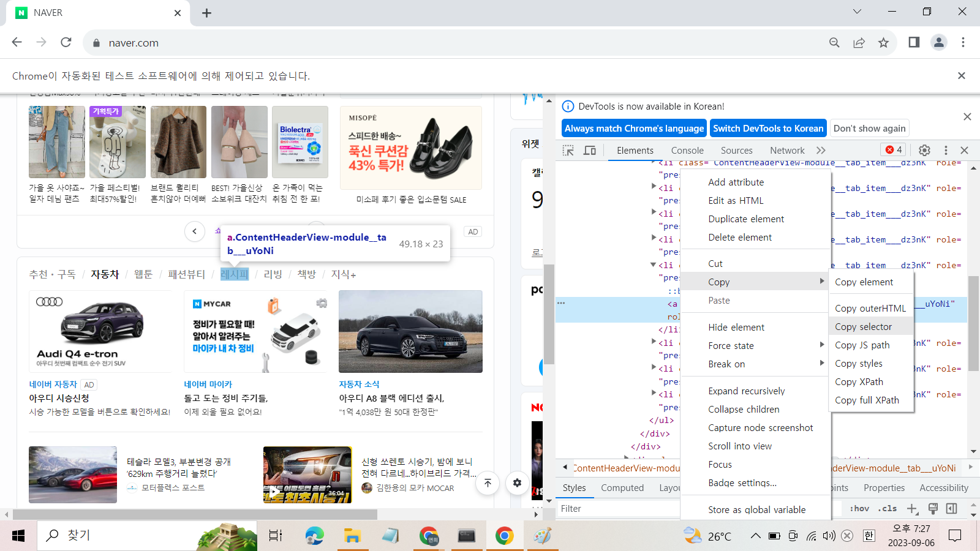
Task: Toggle the computed styles sidebar pane
Action: click(x=952, y=509)
